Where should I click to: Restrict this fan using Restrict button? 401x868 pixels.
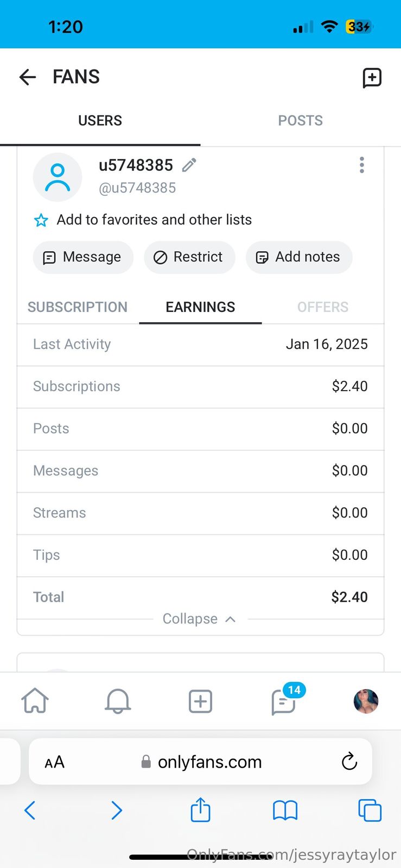pos(189,257)
